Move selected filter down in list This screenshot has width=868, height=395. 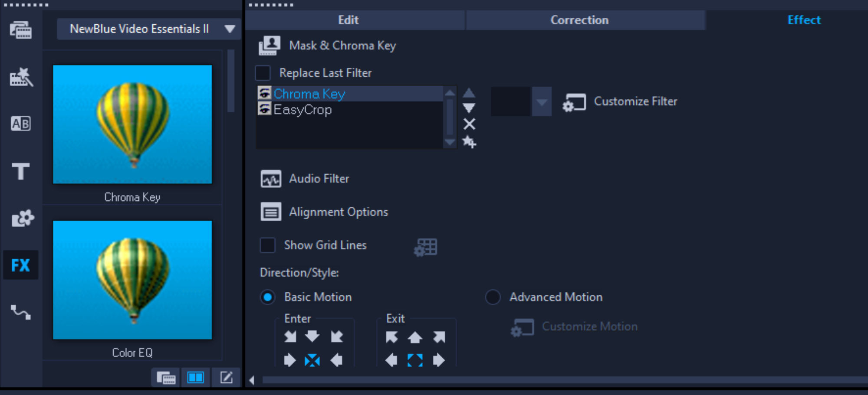(x=469, y=108)
